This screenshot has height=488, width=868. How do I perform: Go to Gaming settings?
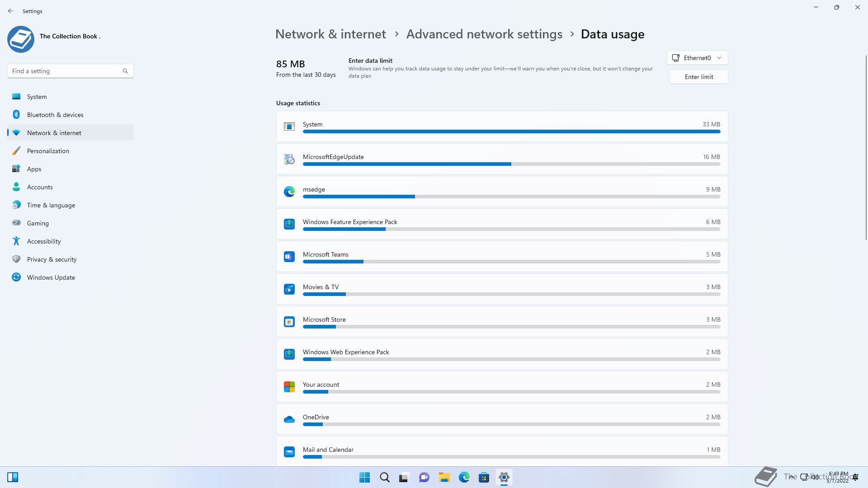click(x=71, y=223)
